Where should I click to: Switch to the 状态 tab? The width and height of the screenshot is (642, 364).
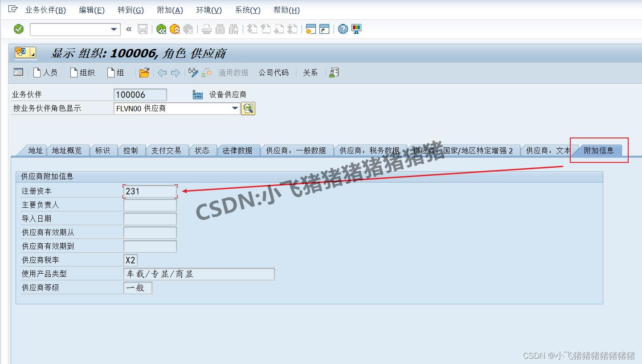click(202, 150)
